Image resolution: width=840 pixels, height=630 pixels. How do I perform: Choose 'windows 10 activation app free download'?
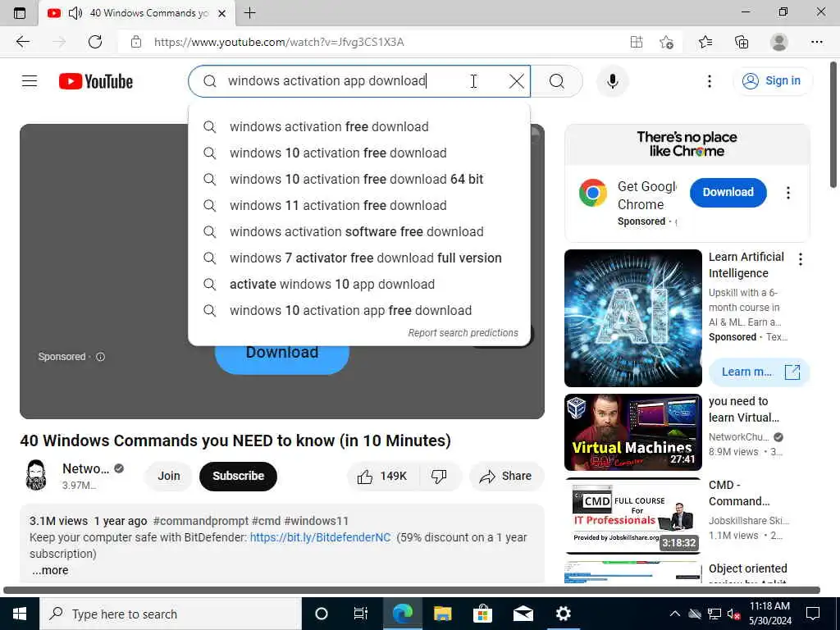(x=359, y=311)
